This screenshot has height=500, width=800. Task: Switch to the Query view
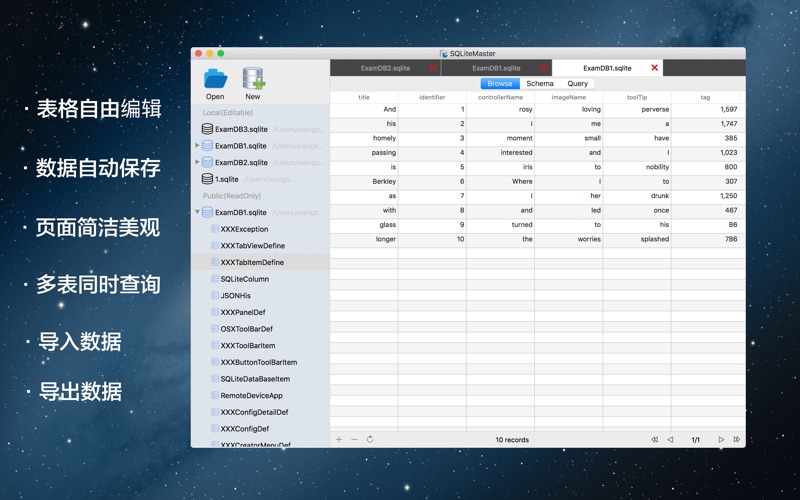point(578,84)
